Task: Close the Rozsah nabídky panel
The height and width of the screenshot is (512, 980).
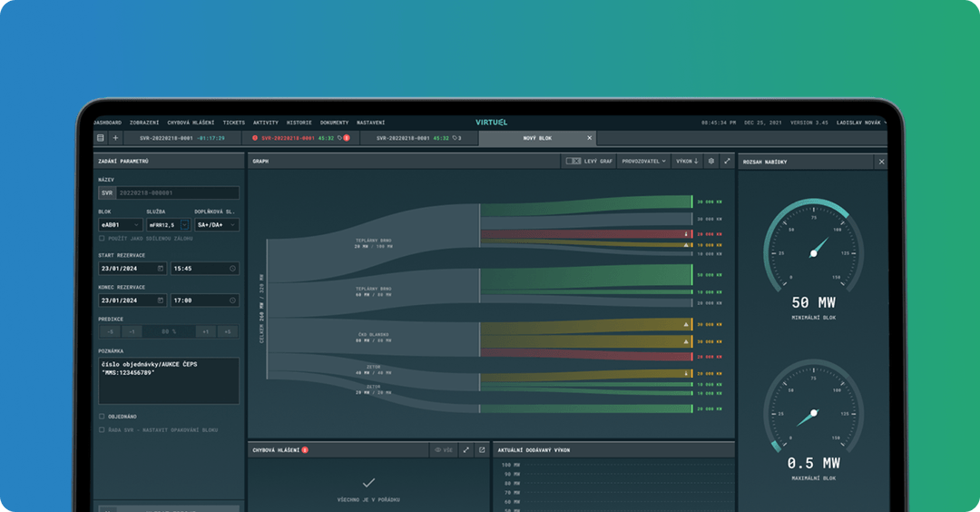Action: [x=881, y=162]
